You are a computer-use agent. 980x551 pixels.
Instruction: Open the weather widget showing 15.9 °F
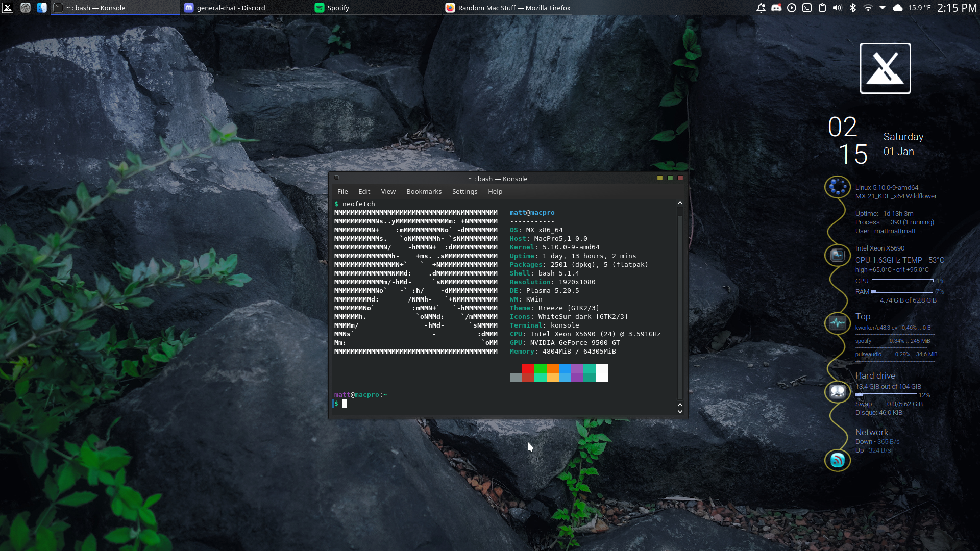coord(912,8)
